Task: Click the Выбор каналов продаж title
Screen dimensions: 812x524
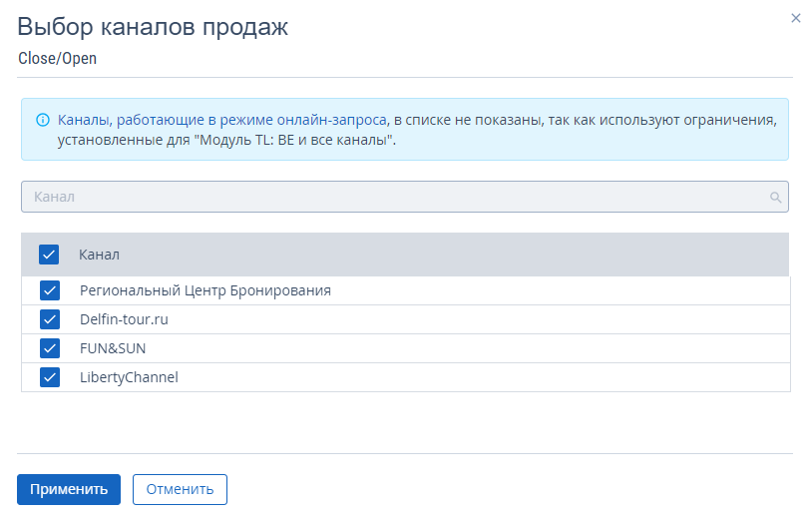Action: (x=153, y=27)
